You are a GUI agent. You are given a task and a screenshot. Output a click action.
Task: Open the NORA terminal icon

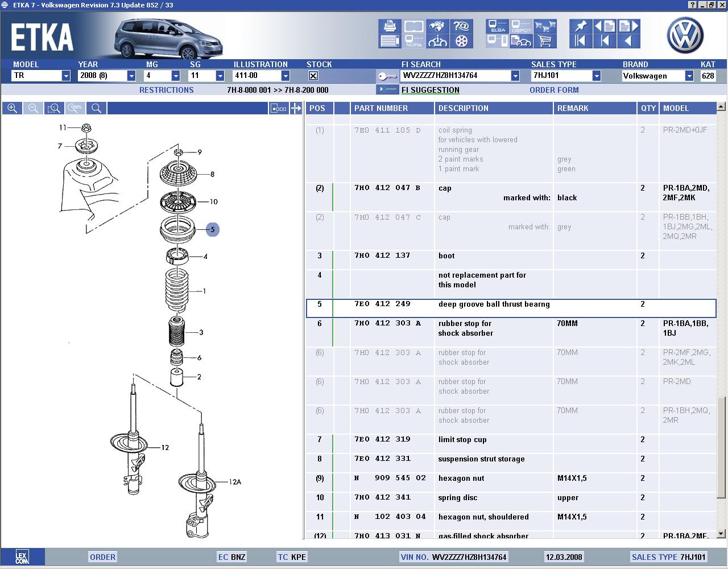pos(413,41)
